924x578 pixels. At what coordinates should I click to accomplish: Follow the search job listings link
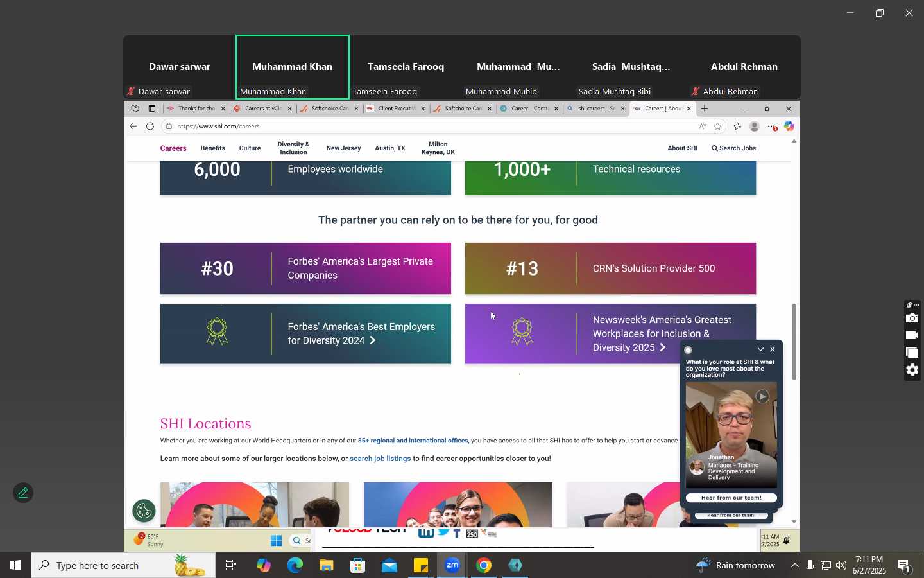pyautogui.click(x=380, y=459)
